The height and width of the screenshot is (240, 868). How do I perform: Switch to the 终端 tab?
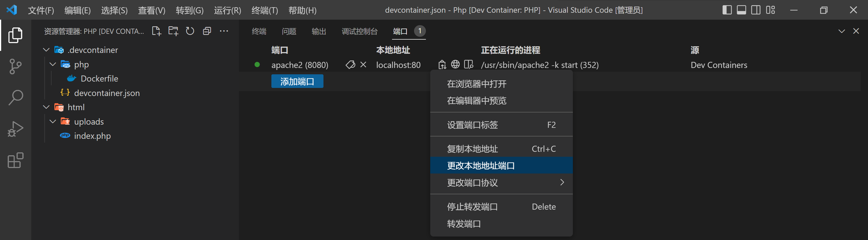tap(259, 31)
